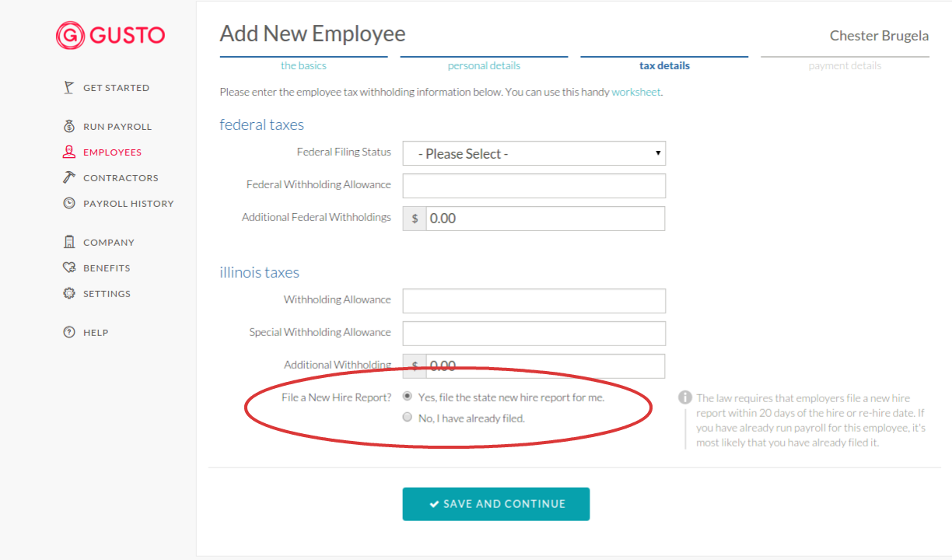Select the Employees person icon

[x=68, y=152]
